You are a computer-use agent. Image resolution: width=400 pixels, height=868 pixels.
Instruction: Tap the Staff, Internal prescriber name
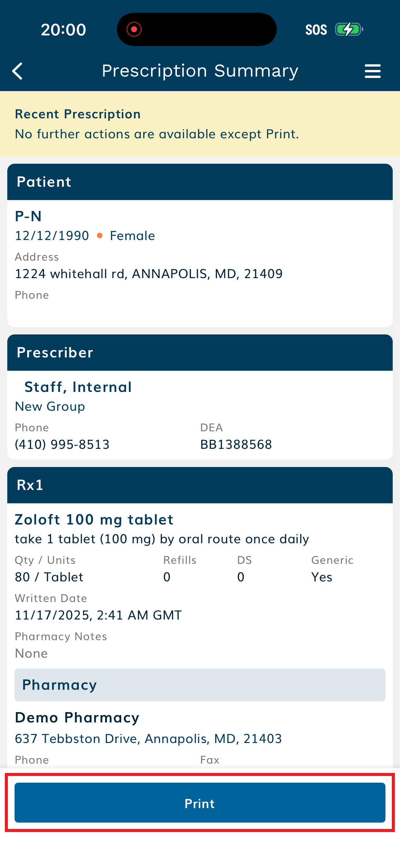pyautogui.click(x=78, y=387)
